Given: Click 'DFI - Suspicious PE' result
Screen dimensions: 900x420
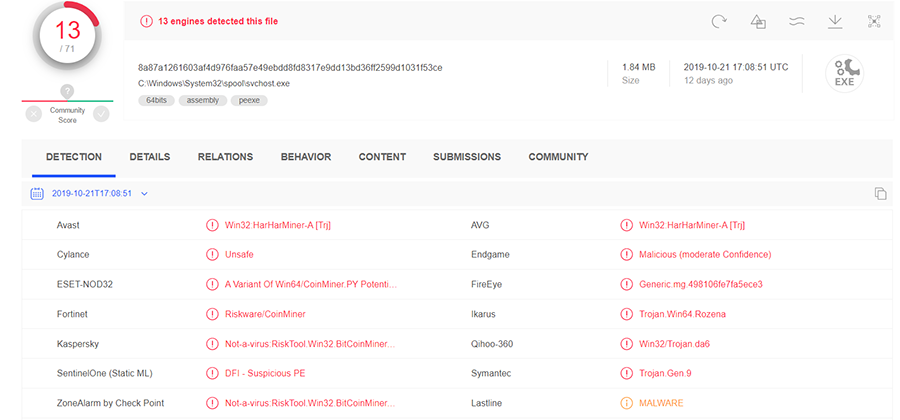Looking at the screenshot, I should pos(265,373).
